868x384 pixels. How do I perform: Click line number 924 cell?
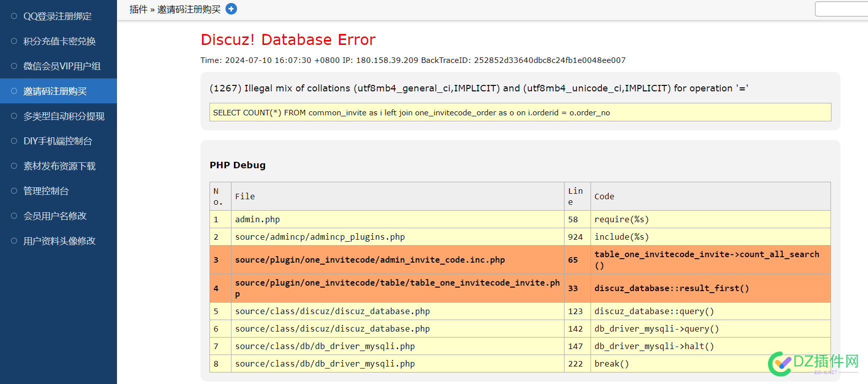coord(577,237)
